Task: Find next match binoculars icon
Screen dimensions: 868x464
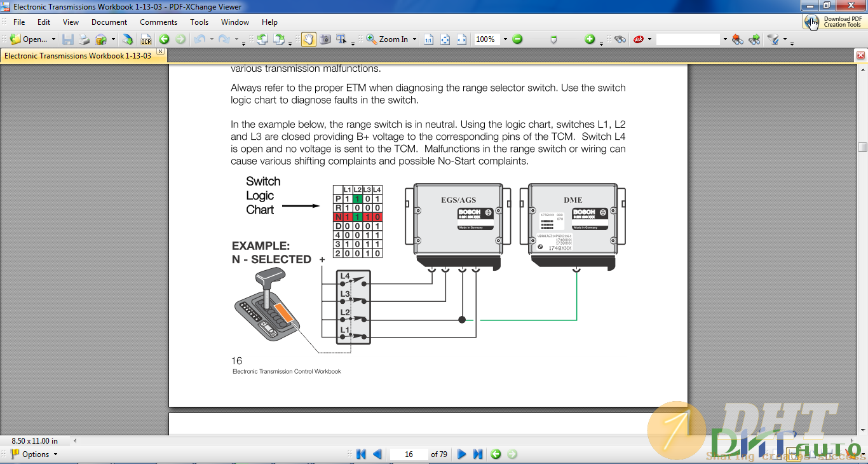Action: pos(754,39)
